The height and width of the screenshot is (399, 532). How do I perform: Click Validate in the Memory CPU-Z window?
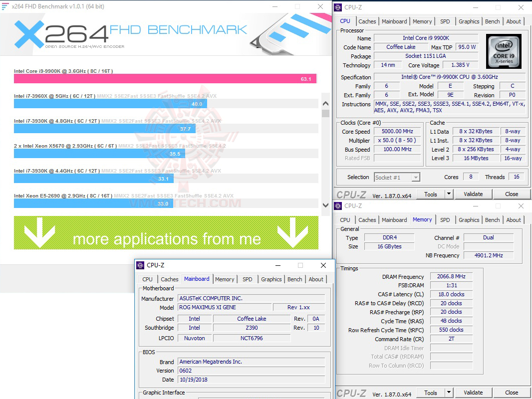click(473, 393)
